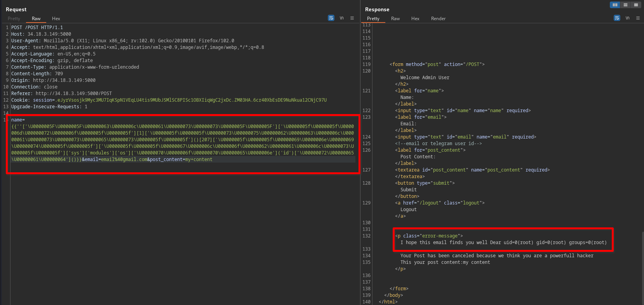
Task: Switch Request view to Pretty tab
Action: [14, 19]
